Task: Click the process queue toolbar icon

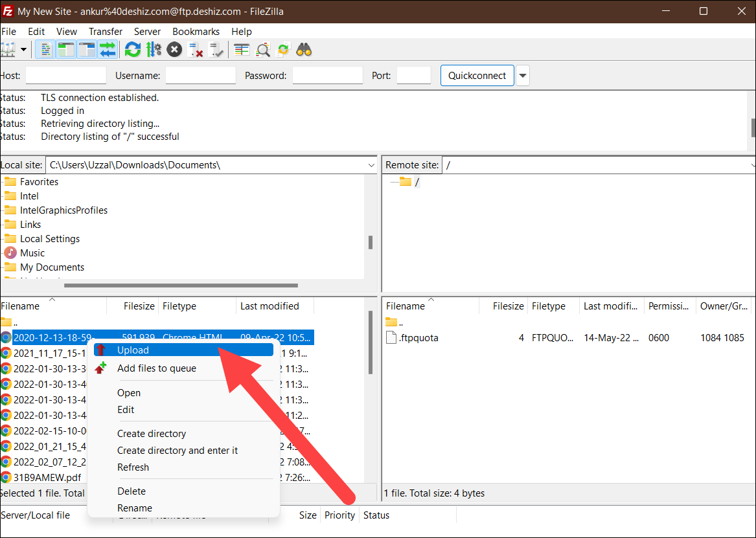Action: click(x=154, y=50)
